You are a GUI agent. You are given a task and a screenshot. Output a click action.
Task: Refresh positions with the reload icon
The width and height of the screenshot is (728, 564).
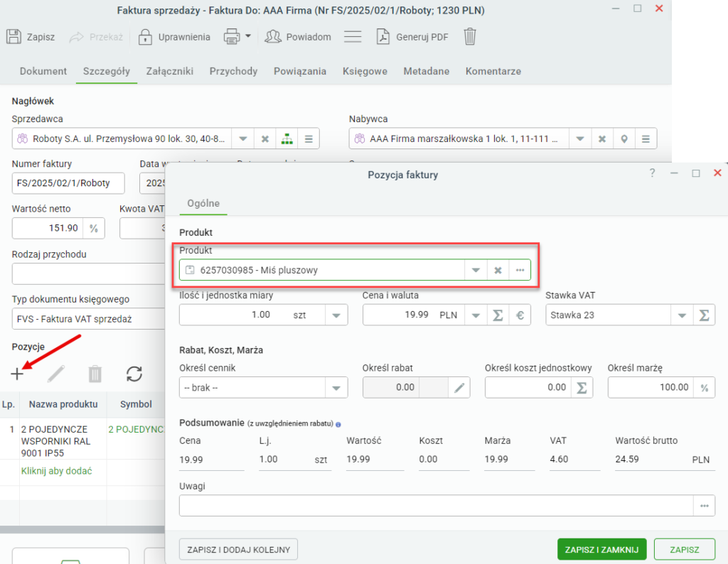coord(134,374)
